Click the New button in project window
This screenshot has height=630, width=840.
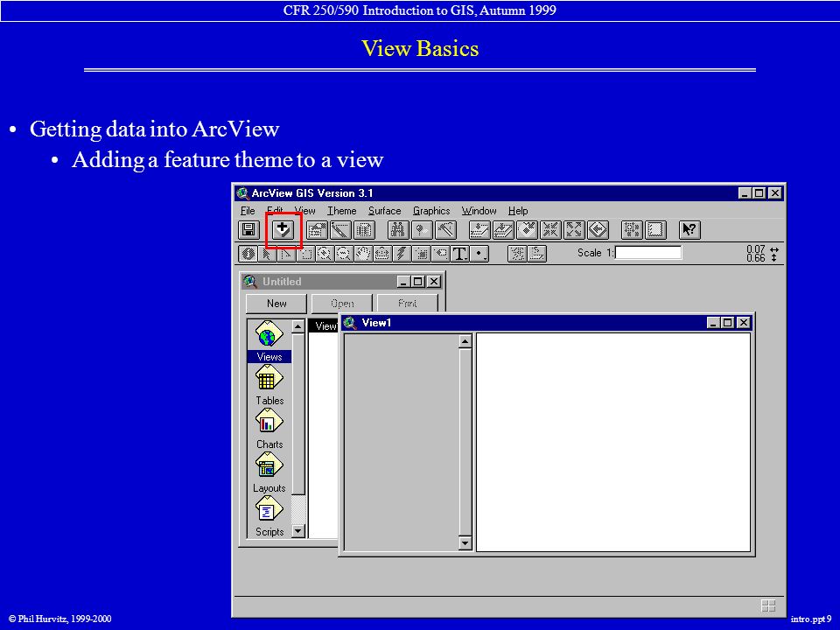[x=276, y=304]
